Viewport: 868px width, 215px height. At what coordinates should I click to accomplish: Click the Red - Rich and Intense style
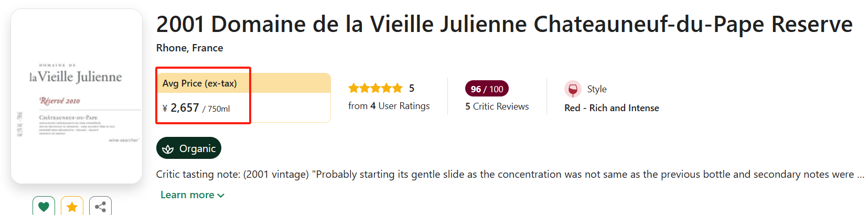pos(612,108)
